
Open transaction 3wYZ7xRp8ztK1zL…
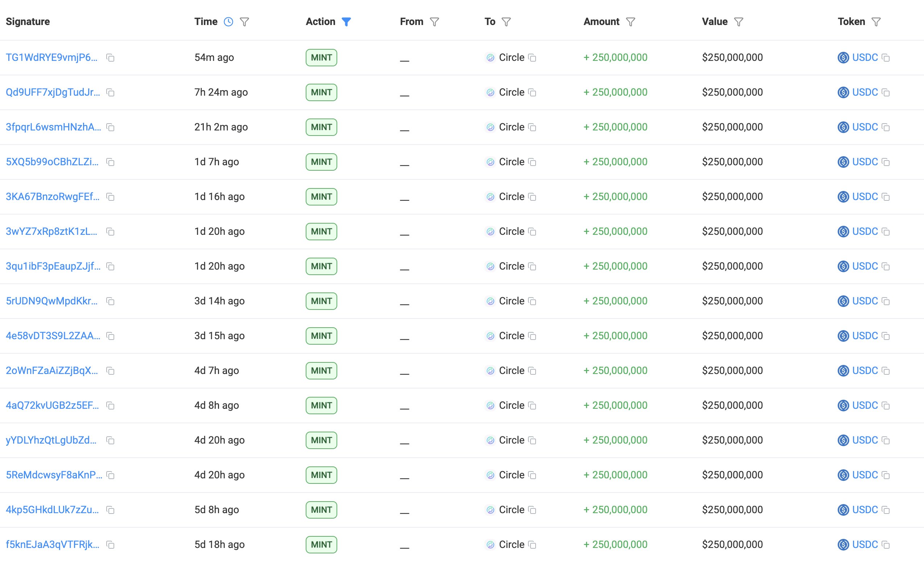tap(52, 231)
